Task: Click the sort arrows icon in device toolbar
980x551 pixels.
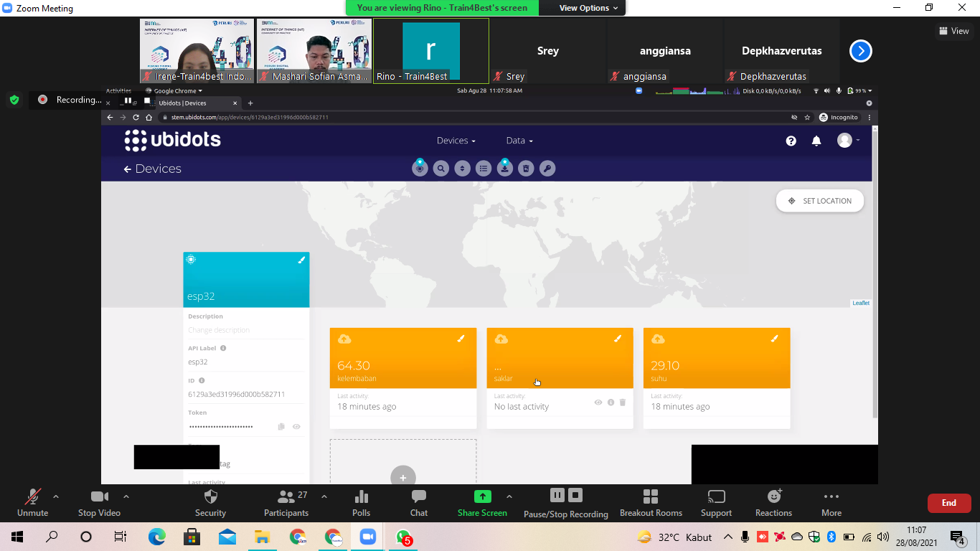Action: click(x=463, y=169)
